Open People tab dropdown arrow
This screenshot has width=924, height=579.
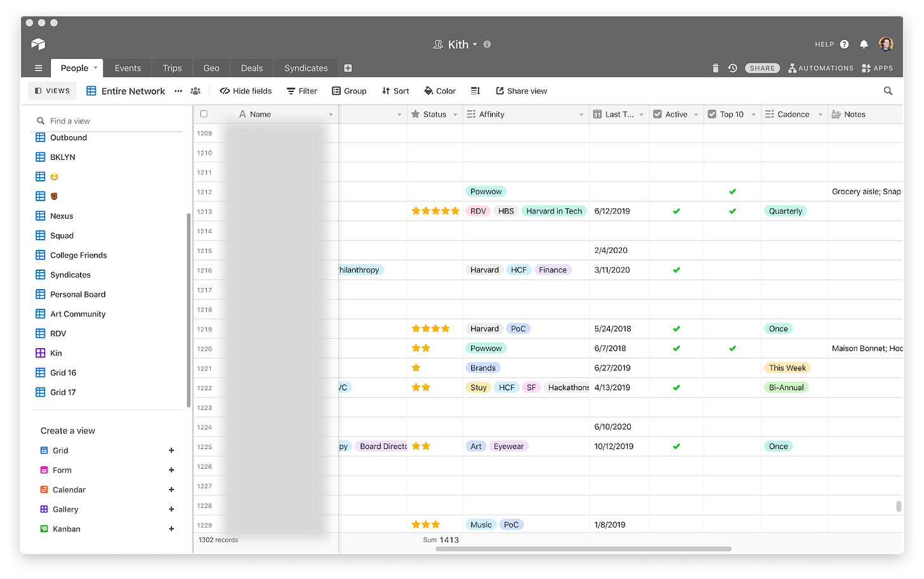(96, 68)
